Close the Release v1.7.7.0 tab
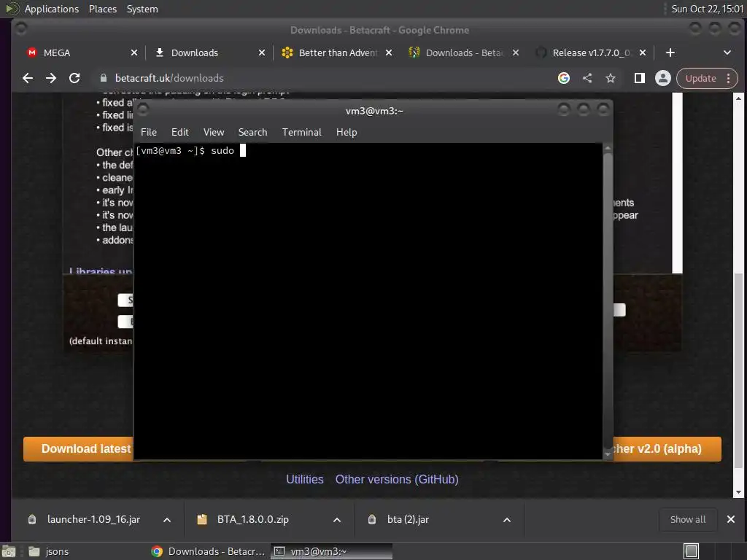This screenshot has width=747, height=560. 643,52
